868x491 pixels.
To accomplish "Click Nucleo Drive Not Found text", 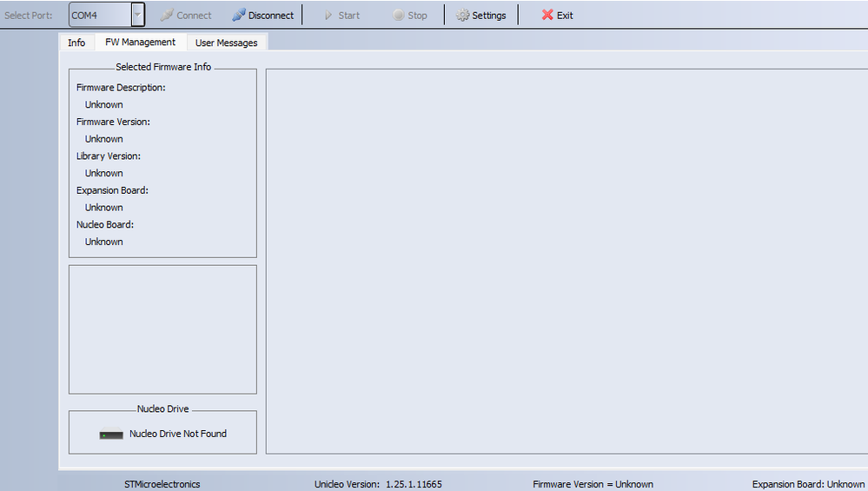I will [178, 434].
